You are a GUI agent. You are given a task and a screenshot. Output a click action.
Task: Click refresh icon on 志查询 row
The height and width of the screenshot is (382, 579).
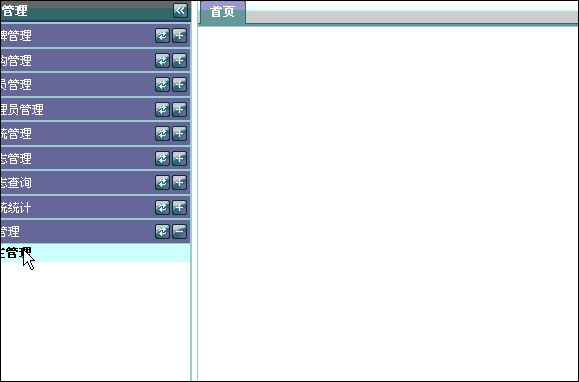162,183
